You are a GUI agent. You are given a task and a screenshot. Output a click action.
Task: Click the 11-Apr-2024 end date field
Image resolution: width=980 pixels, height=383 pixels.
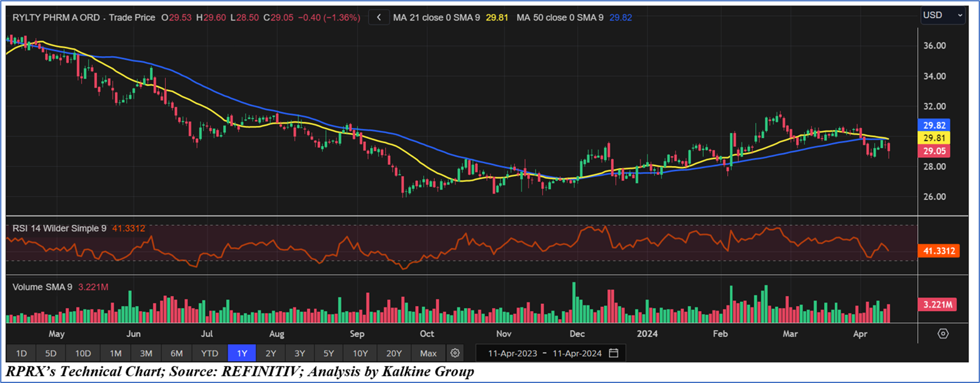tap(577, 353)
